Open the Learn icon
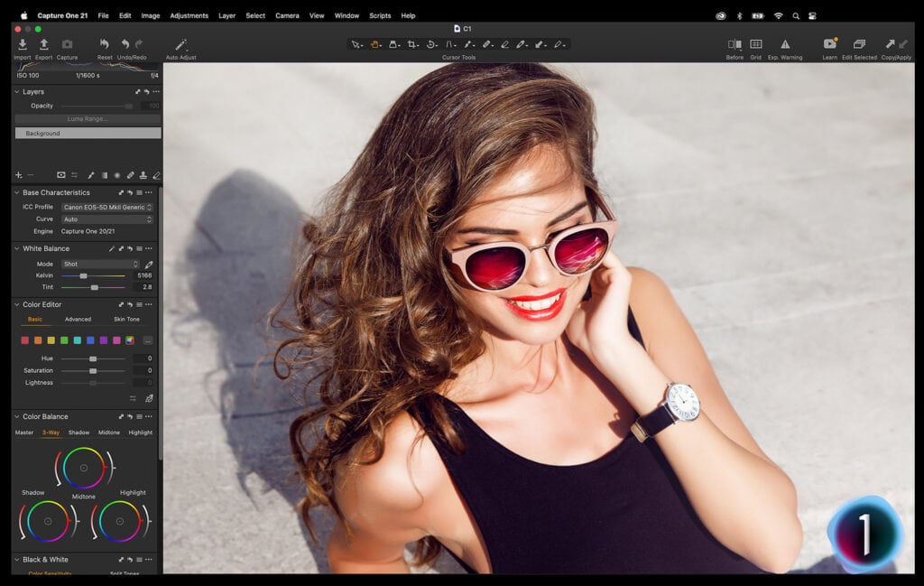 [830, 44]
